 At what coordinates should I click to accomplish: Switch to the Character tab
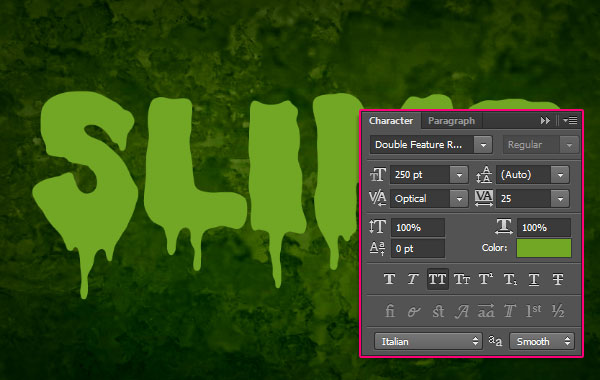[x=391, y=121]
